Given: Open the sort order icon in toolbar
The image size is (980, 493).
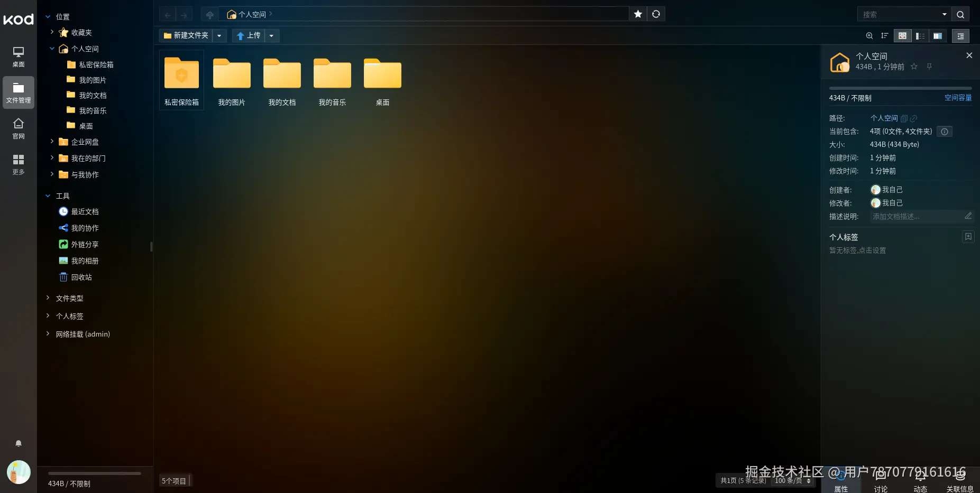Looking at the screenshot, I should tap(884, 36).
